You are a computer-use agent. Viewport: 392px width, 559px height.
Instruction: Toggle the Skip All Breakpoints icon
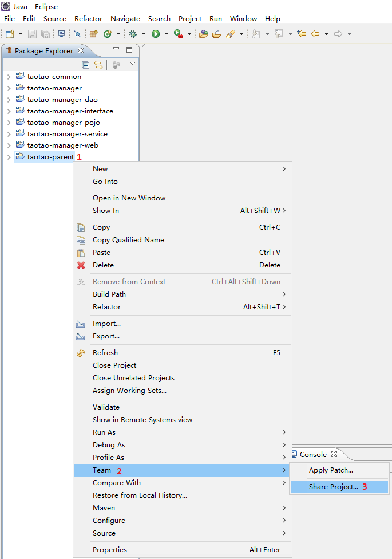[x=77, y=34]
